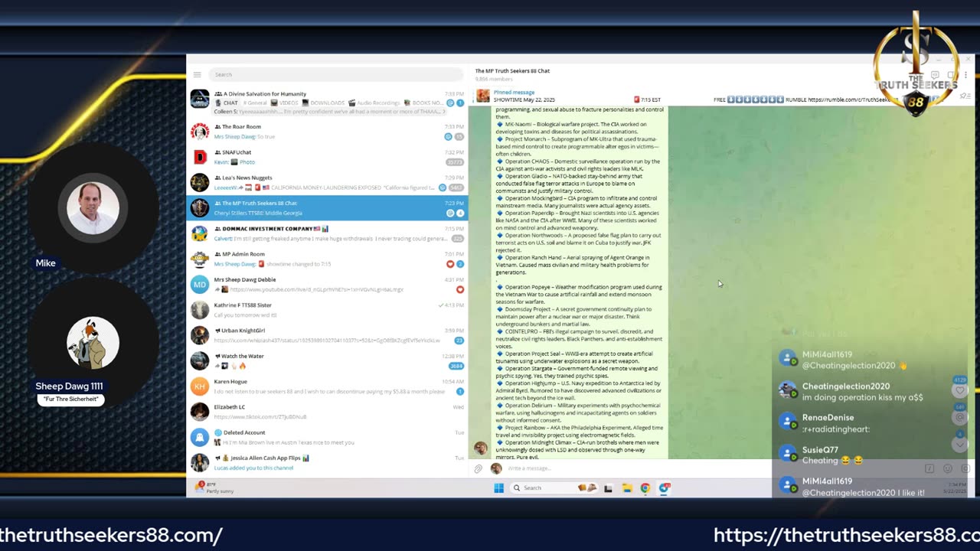Open Mrs Sheep Dawg Debbie conversation
The height and width of the screenshot is (551, 980).
point(328,284)
